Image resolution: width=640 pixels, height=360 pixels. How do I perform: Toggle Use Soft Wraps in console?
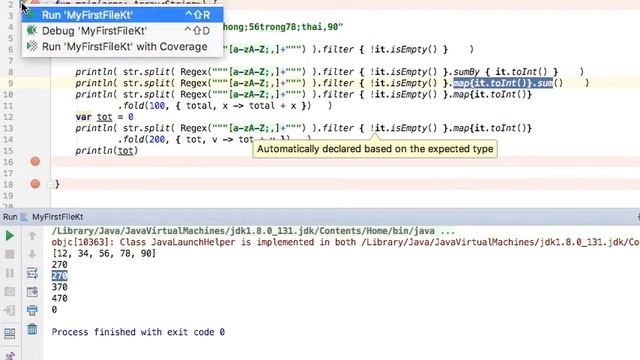tap(32, 273)
